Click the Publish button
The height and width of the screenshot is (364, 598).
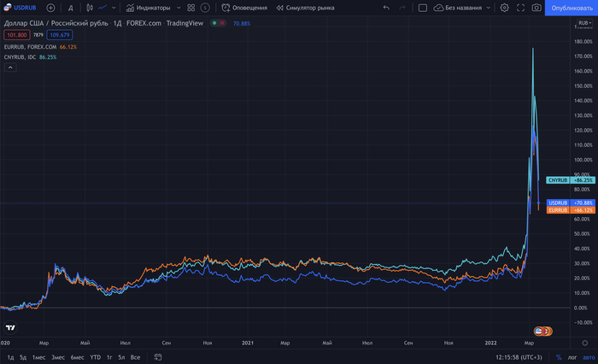[x=572, y=8]
